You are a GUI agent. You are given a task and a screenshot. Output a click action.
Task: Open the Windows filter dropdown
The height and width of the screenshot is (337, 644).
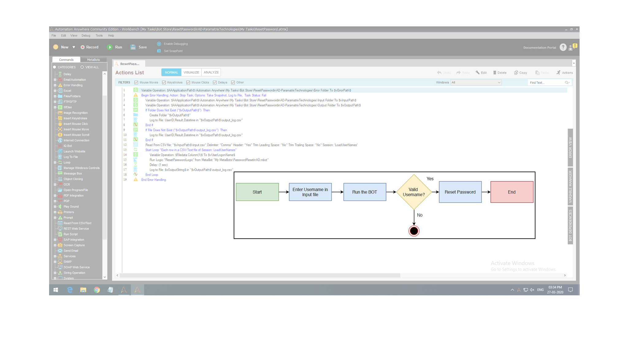[476, 82]
